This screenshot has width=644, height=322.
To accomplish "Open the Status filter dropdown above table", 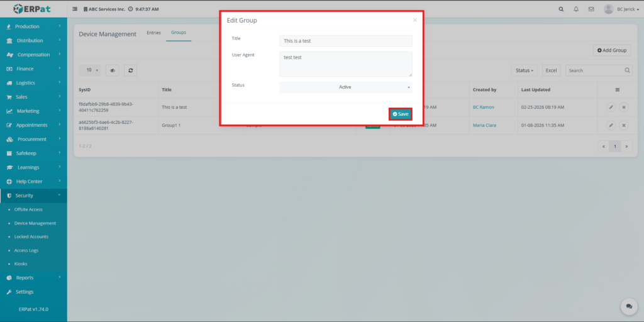I will [525, 70].
